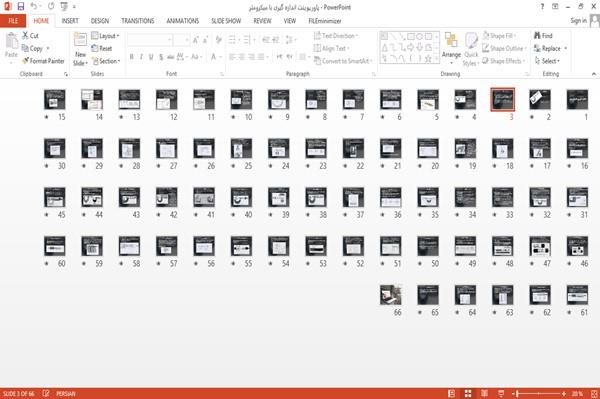600x399 pixels.
Task: Toggle Center paragraph alignment
Action: (x=241, y=57)
